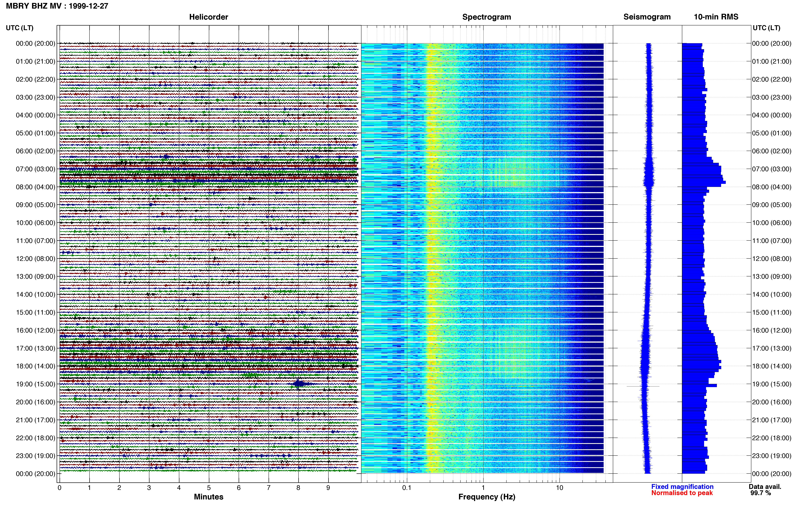Click left time label '03:00 (23:00)'
Image resolution: width=812 pixels, height=508 pixels.
click(x=36, y=97)
